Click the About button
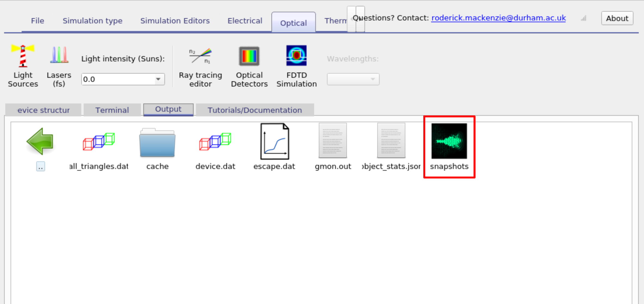The width and height of the screenshot is (644, 304). pyautogui.click(x=617, y=18)
